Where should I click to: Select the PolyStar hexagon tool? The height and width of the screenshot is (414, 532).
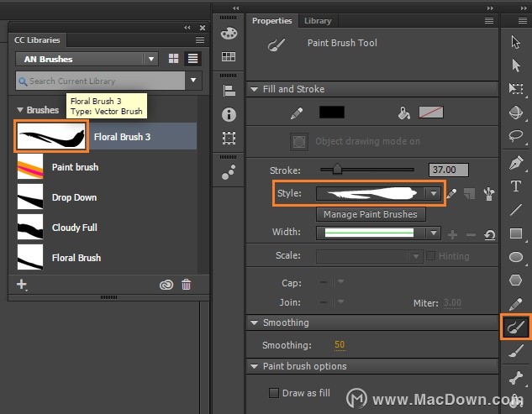point(516,280)
